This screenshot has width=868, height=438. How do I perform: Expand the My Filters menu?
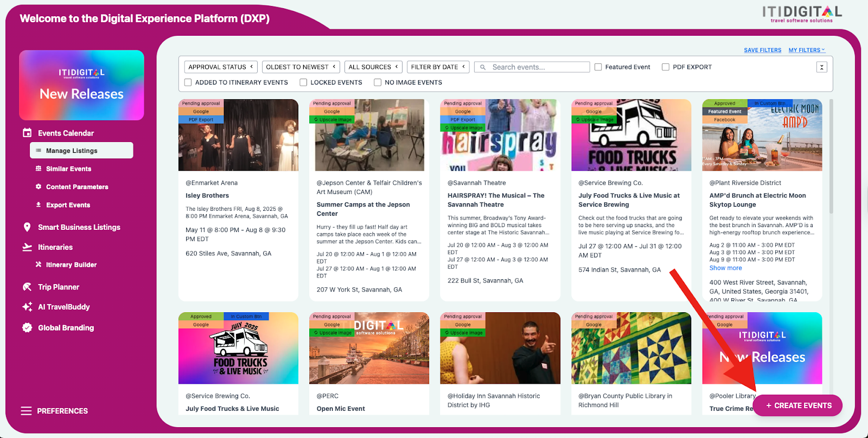[x=807, y=50]
